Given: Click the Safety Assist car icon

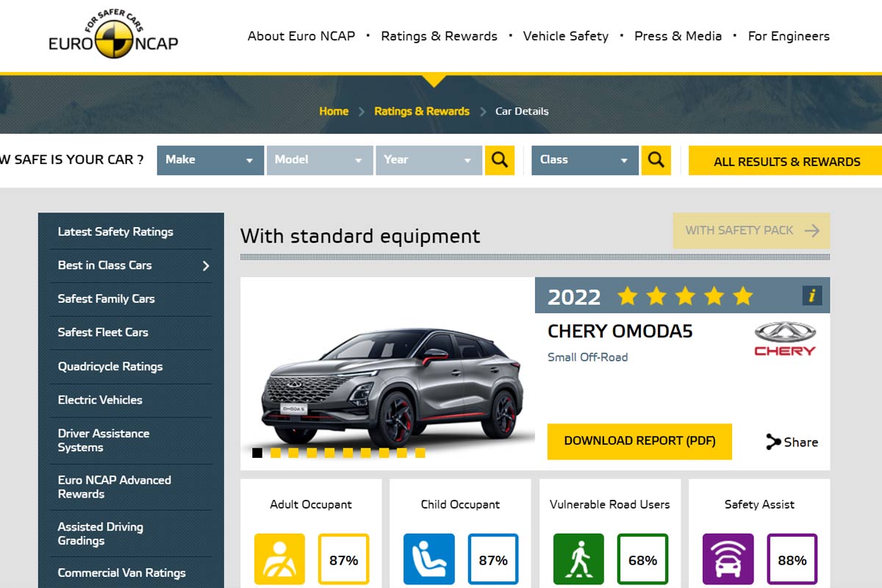Looking at the screenshot, I should click(728, 559).
